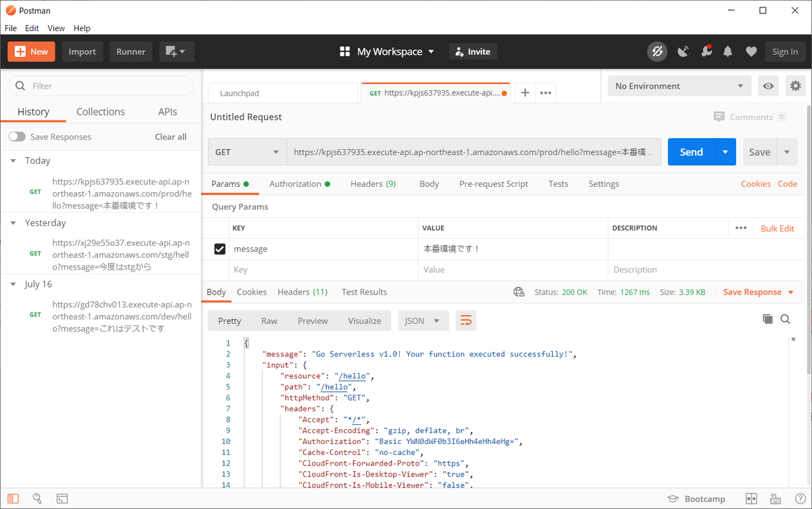Switch to Test Results response tab

point(364,292)
